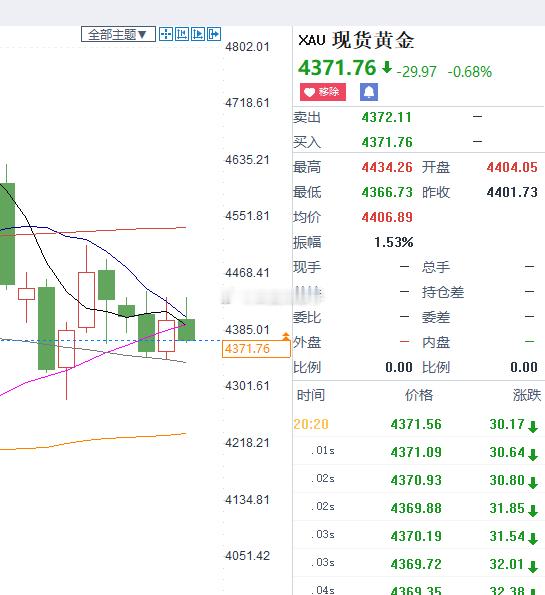This screenshot has width=545, height=595.
Task: Click the -29.97 change amount
Action: click(x=416, y=72)
